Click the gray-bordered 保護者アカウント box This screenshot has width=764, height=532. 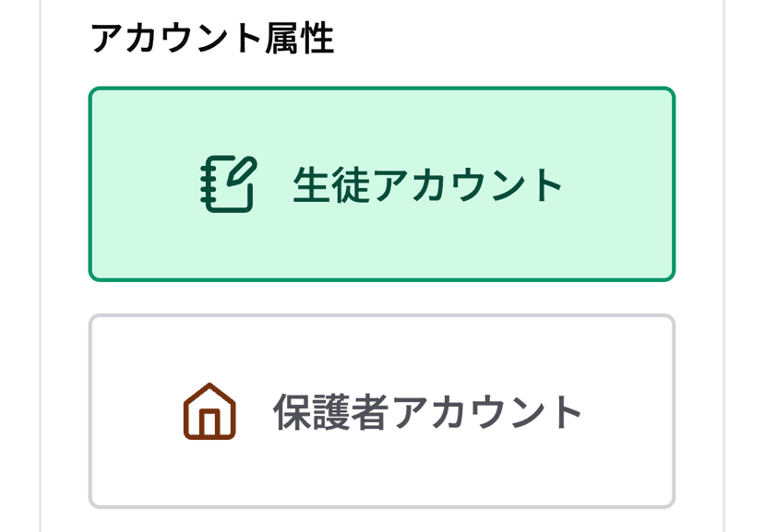point(382,411)
